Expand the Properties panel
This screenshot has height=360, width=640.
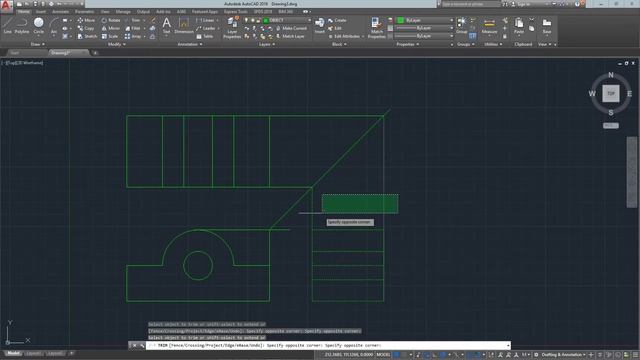pos(407,44)
